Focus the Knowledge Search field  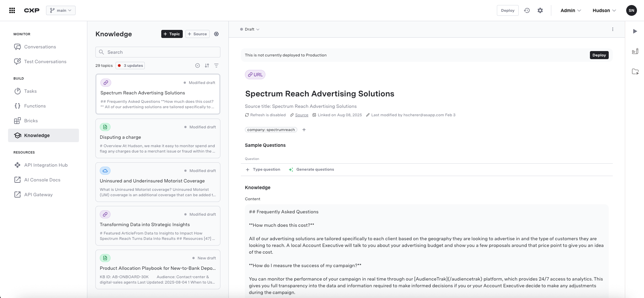pyautogui.click(x=158, y=52)
